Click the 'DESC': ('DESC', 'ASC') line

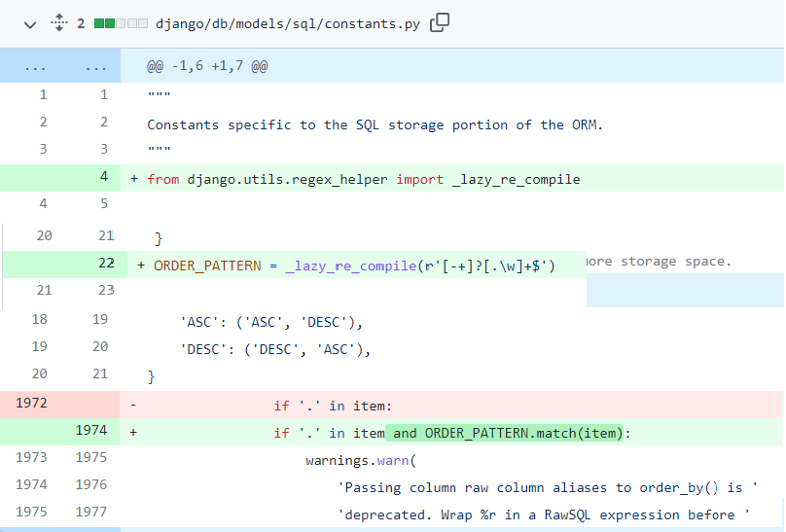click(x=275, y=349)
